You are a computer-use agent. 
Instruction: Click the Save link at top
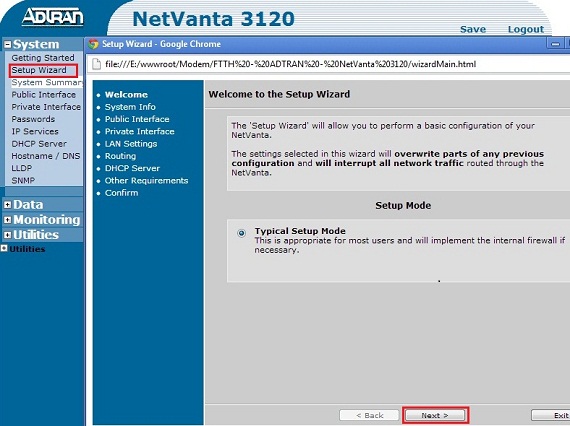(x=473, y=29)
